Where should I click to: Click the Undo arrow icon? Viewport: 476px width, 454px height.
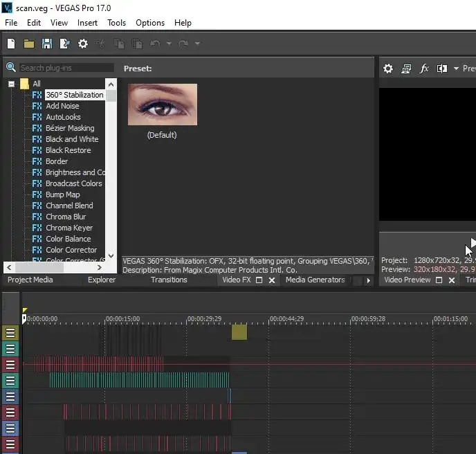coord(155,44)
